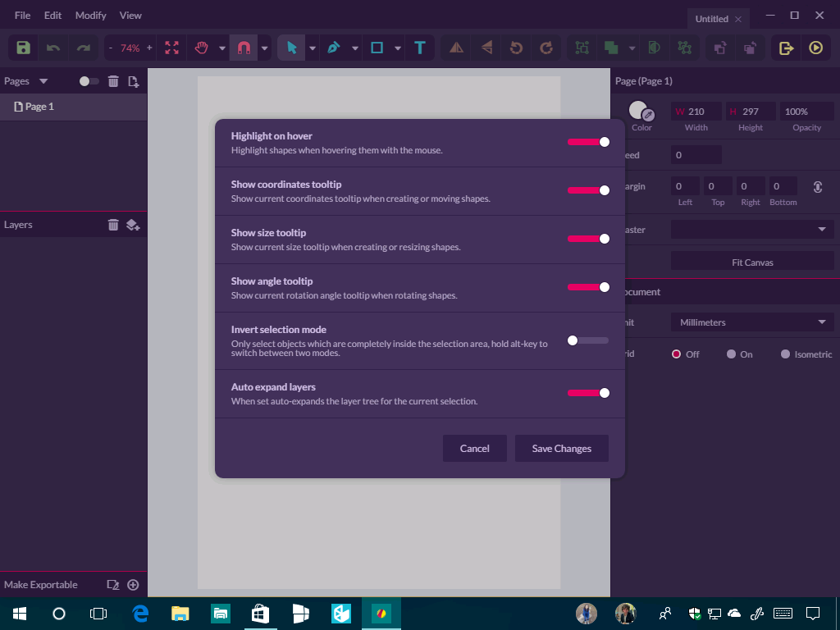Click the flip horizontal icon
840x630 pixels.
point(456,48)
